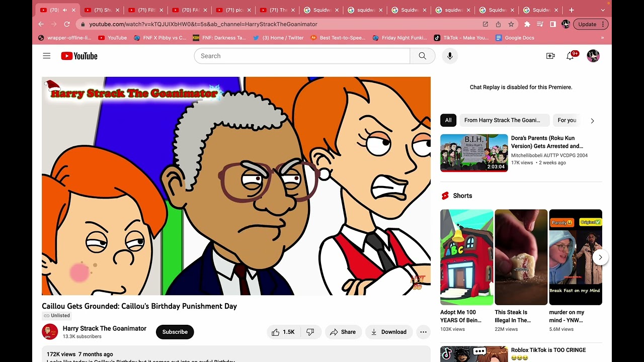Open 'murder on my mind' short thumbnail
Image resolution: width=644 pixels, height=362 pixels.
[576, 257]
